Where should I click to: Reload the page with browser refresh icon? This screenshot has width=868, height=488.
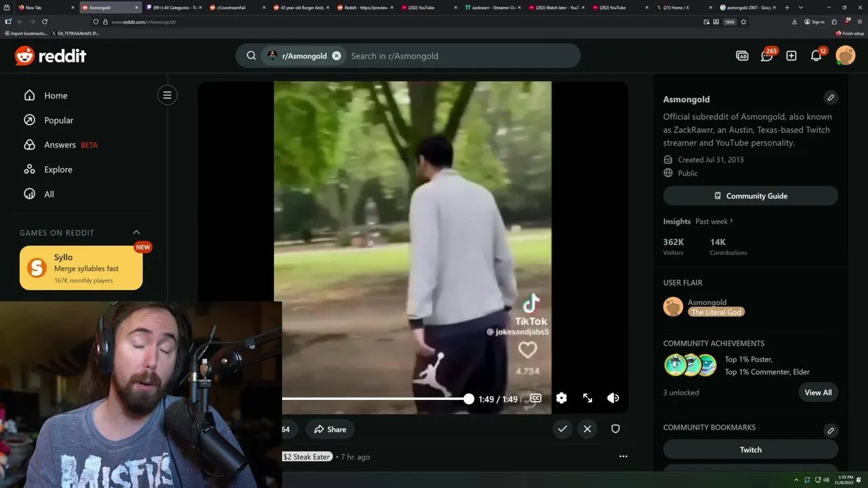(45, 22)
